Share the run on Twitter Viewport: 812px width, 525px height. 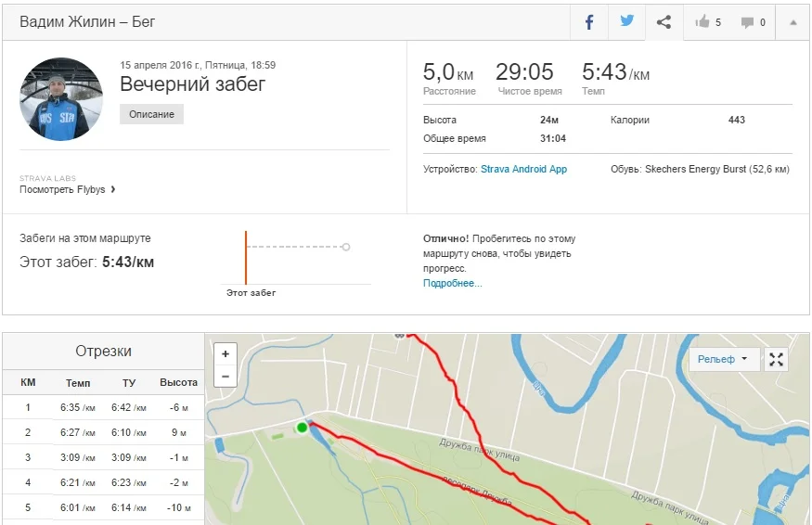(x=627, y=22)
